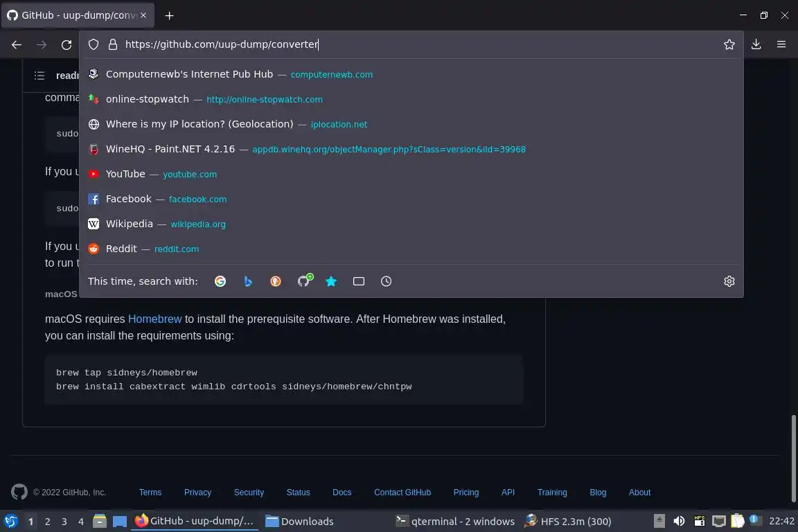Open the network status tray icon
Image resolution: width=798 pixels, height=532 pixels.
coord(718,521)
